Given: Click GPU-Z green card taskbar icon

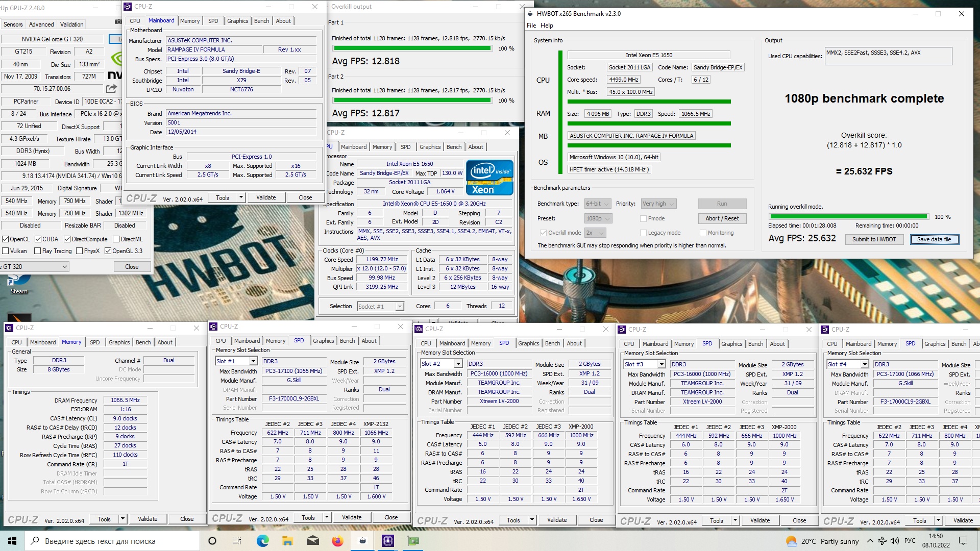Looking at the screenshot, I should [413, 541].
